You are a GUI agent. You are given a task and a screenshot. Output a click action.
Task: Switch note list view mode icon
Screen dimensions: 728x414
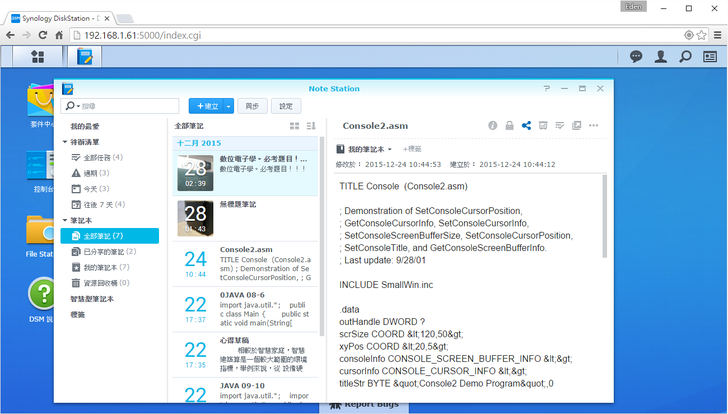tap(294, 126)
